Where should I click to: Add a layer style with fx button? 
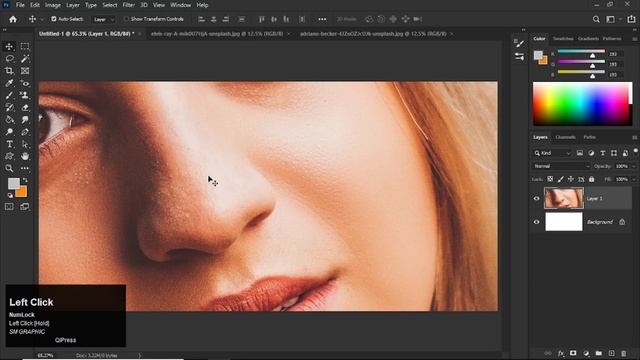coord(561,353)
